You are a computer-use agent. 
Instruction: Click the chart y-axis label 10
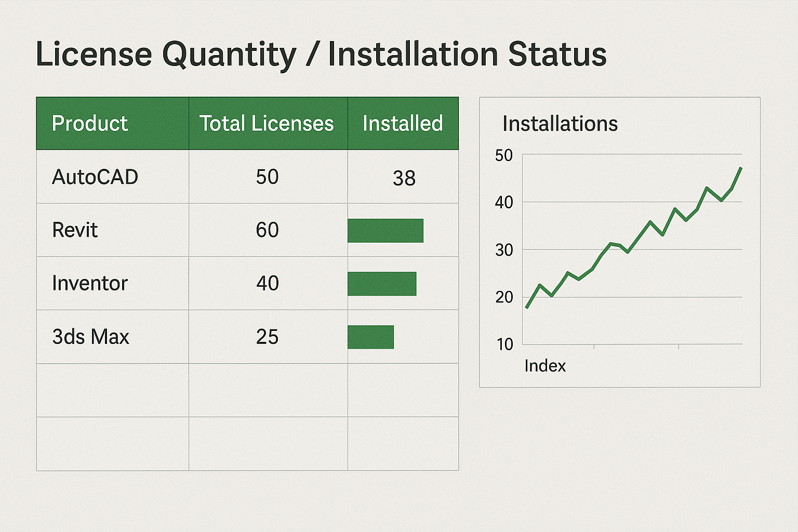pyautogui.click(x=504, y=344)
